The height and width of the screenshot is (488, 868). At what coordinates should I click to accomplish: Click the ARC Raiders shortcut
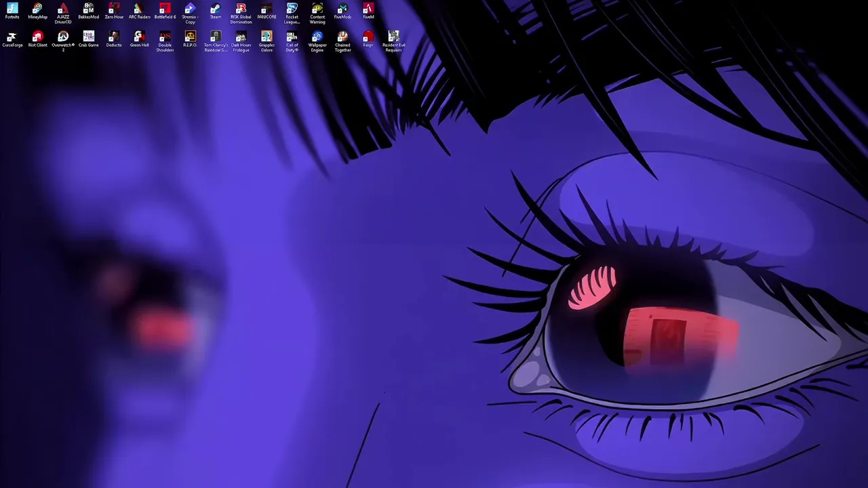pos(139,12)
